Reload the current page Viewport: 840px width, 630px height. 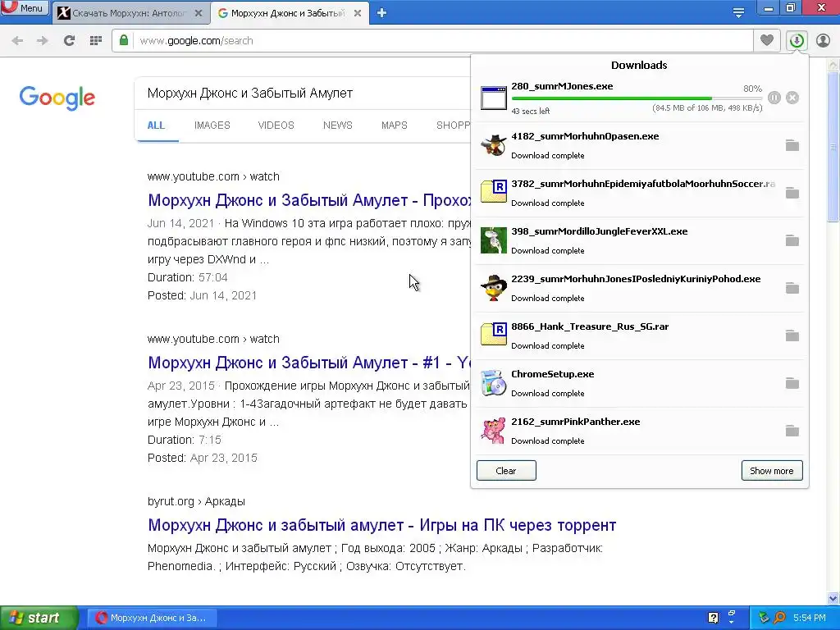coord(69,41)
